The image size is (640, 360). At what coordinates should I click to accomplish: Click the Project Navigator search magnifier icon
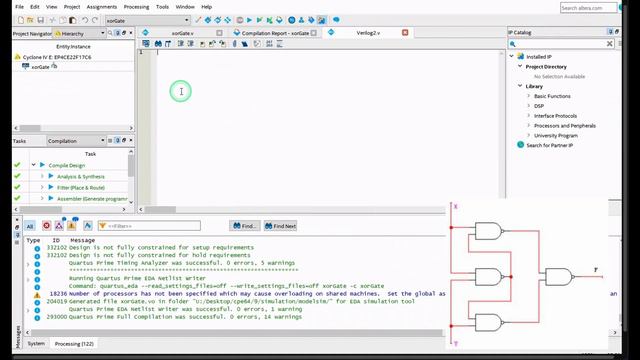(110, 33)
